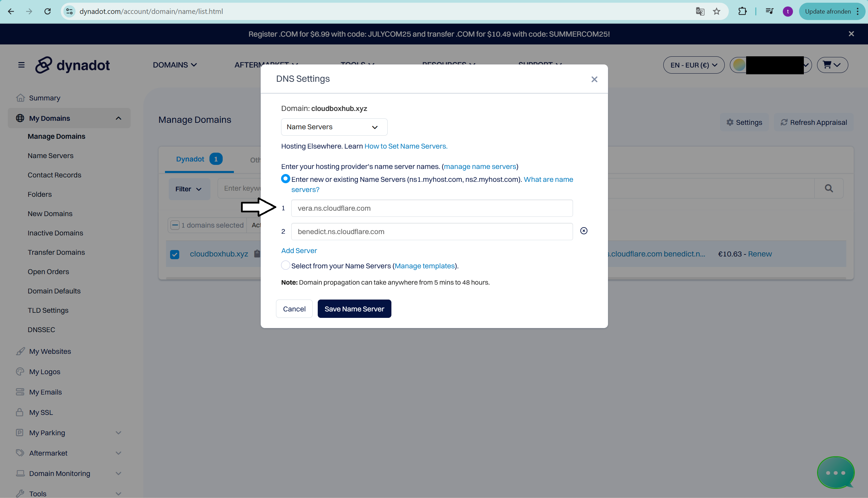This screenshot has width=868, height=498.
Task: Open How to Set Name Servers link
Action: coord(406,147)
